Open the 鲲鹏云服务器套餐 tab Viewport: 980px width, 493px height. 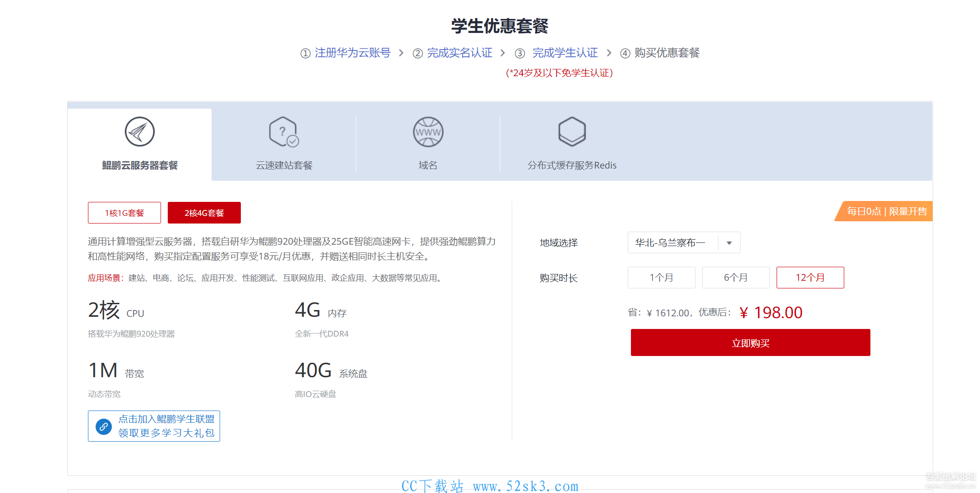pyautogui.click(x=140, y=145)
